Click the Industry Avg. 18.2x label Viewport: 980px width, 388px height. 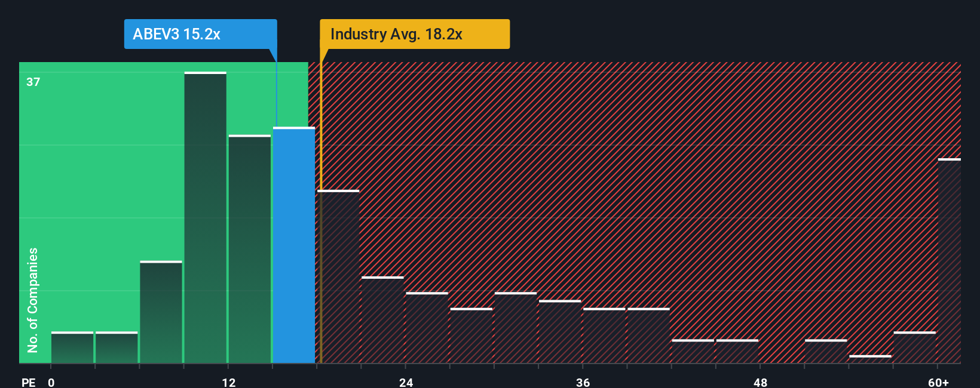tap(415, 34)
